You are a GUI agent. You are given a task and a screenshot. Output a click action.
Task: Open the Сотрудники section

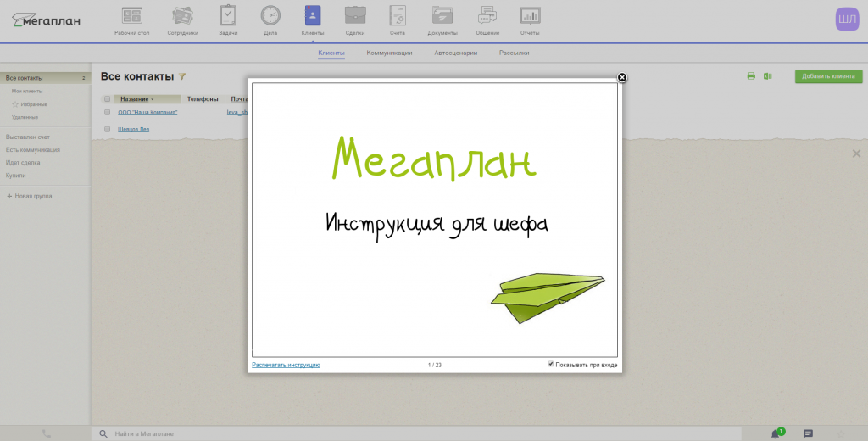183,21
